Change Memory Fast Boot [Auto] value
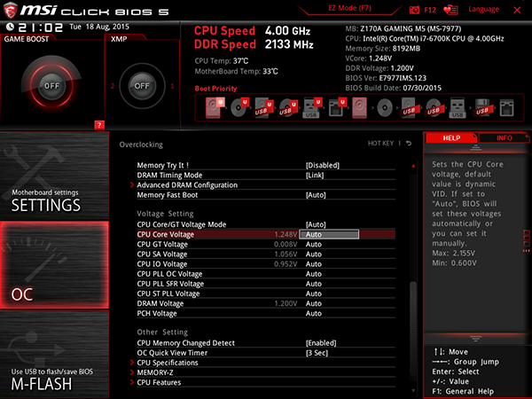This screenshot has height=399, width=532. click(316, 195)
